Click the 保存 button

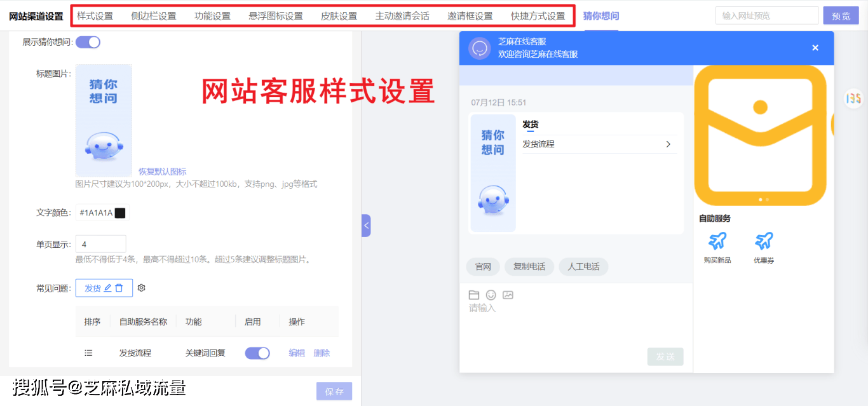click(x=334, y=391)
